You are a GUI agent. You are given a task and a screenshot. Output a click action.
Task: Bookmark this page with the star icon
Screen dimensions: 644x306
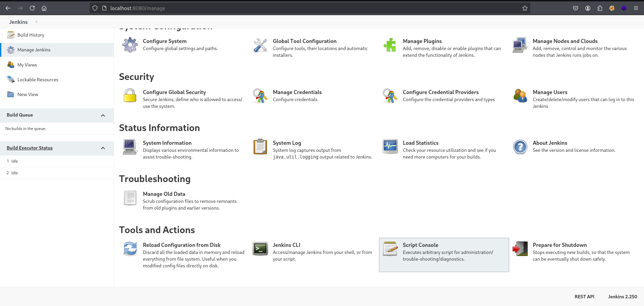click(525, 8)
